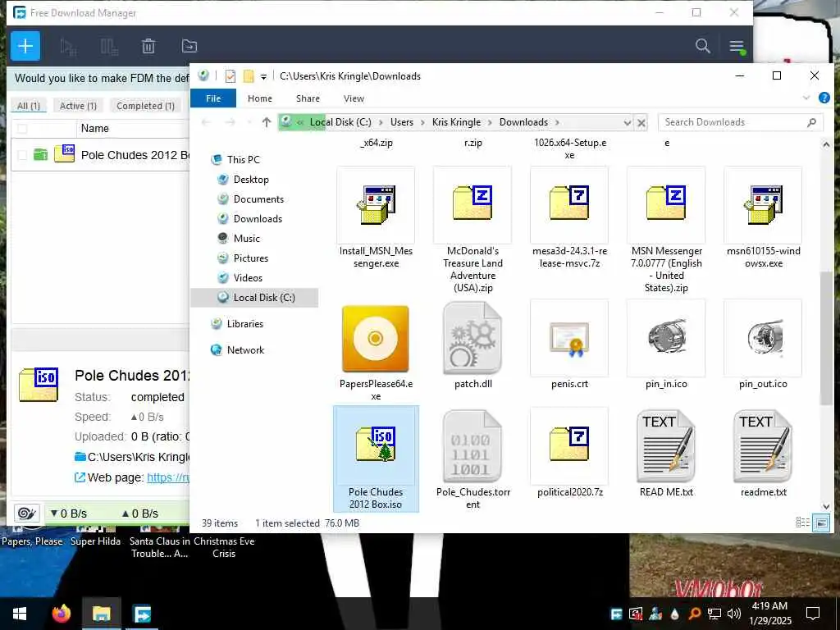Select mesa3d-24.3.1 release 7z archive icon
Viewport: 840px width, 630px height.
[569, 205]
